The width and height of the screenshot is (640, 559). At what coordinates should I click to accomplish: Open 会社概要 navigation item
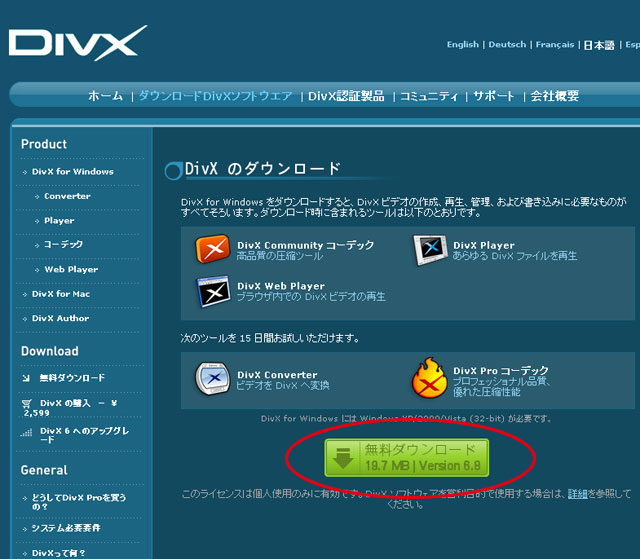554,96
